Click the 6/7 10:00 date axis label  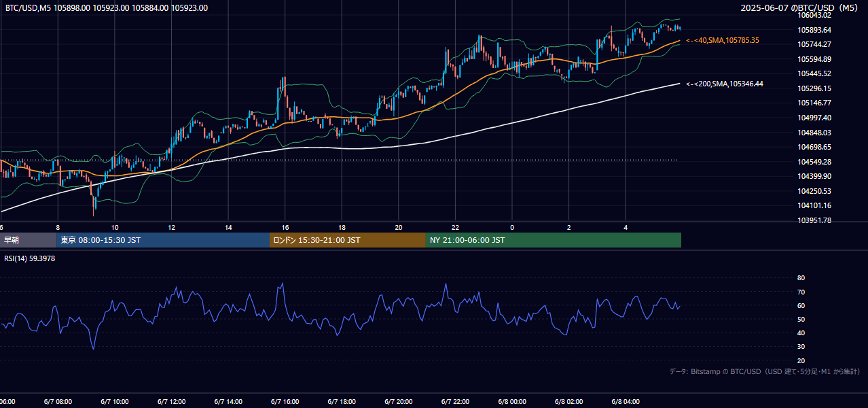coord(115,402)
